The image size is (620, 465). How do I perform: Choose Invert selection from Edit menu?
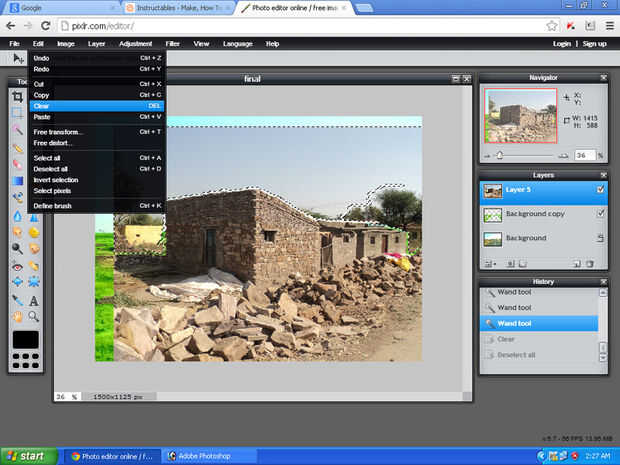[97, 180]
